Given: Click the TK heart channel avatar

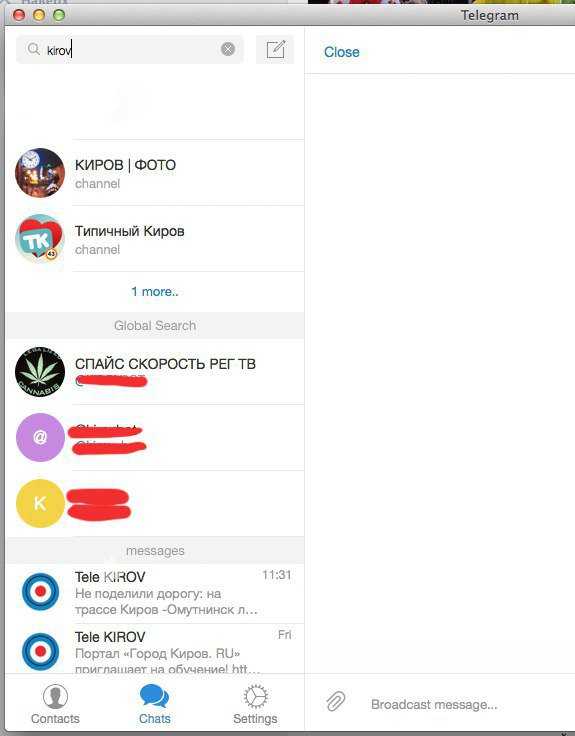Looking at the screenshot, I should click(40, 239).
